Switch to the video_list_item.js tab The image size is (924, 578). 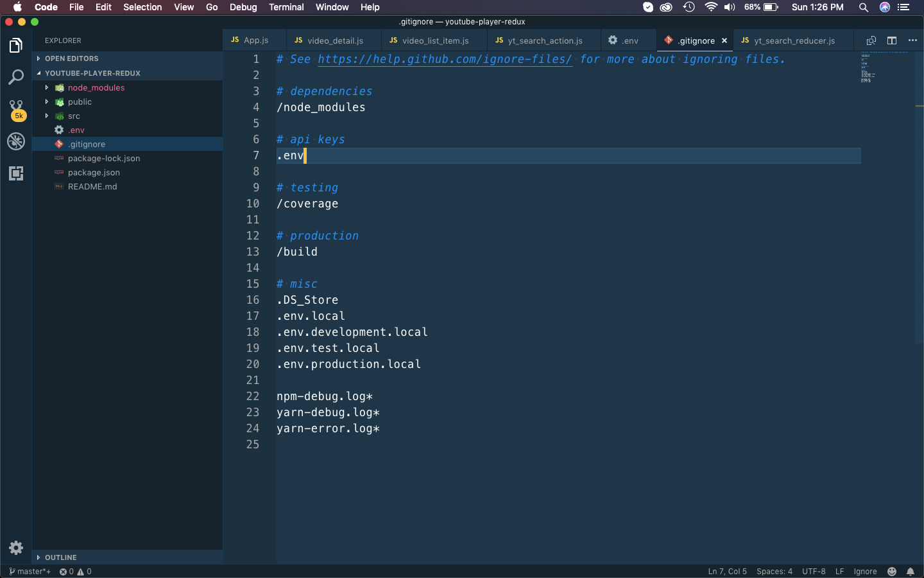tap(434, 40)
